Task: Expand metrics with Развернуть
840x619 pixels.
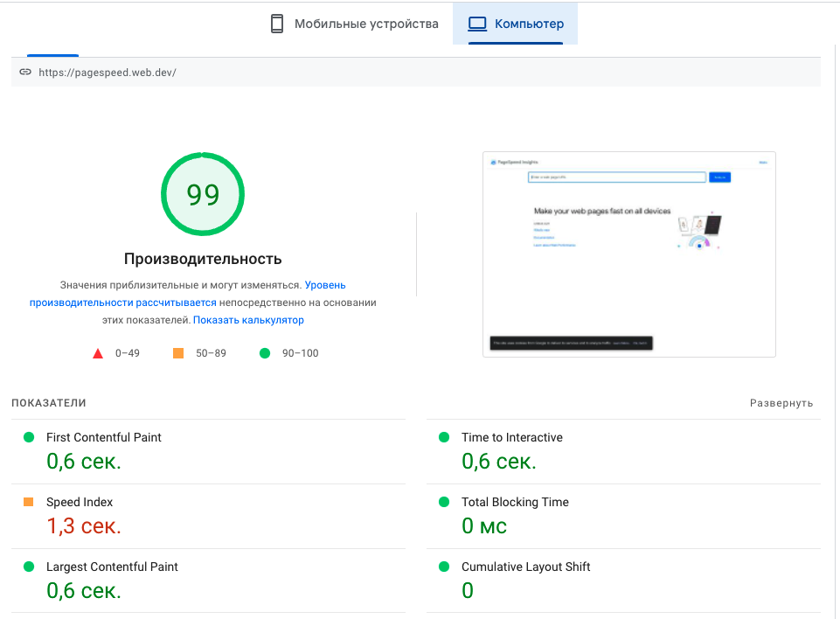Action: click(781, 403)
